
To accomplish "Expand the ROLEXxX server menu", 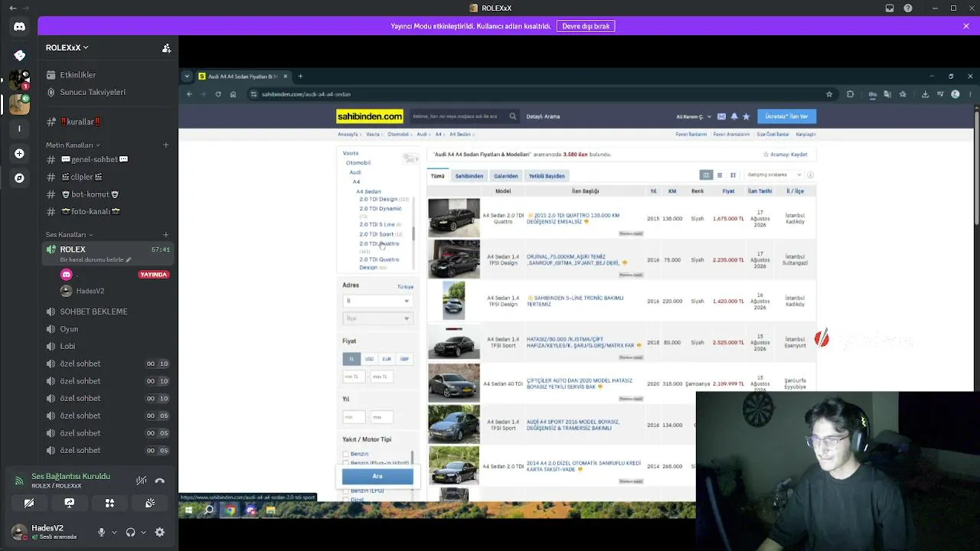I will coord(67,47).
